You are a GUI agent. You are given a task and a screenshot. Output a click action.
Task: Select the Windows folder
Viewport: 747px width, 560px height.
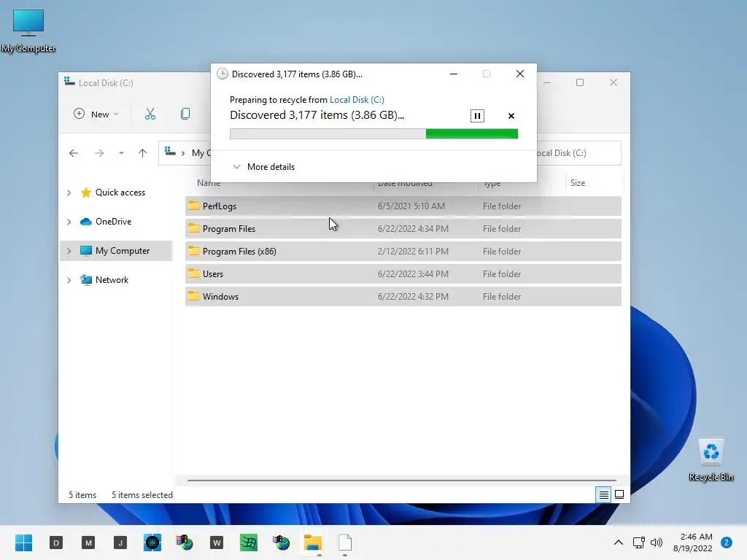pyautogui.click(x=403, y=296)
